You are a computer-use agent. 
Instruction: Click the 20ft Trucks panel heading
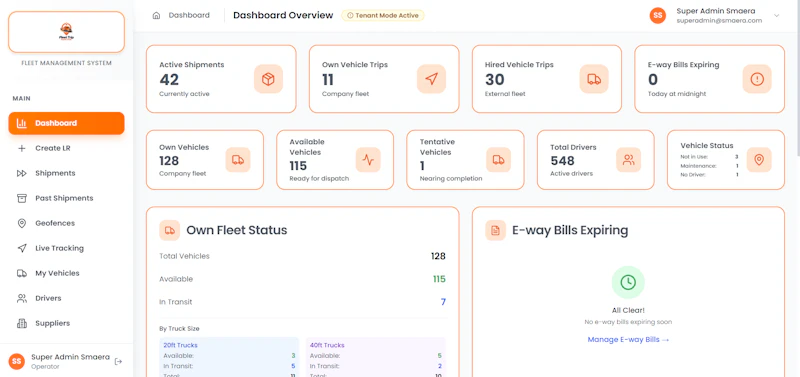pyautogui.click(x=180, y=345)
